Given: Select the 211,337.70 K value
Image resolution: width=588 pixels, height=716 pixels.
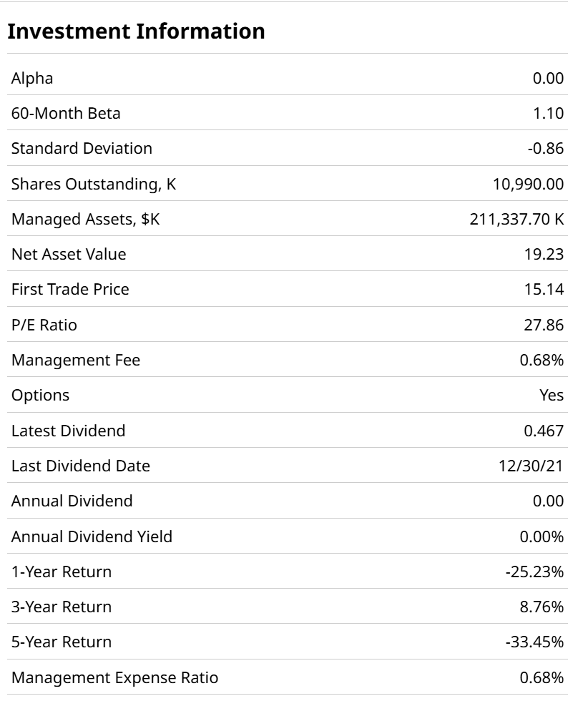Looking at the screenshot, I should coord(516,220).
